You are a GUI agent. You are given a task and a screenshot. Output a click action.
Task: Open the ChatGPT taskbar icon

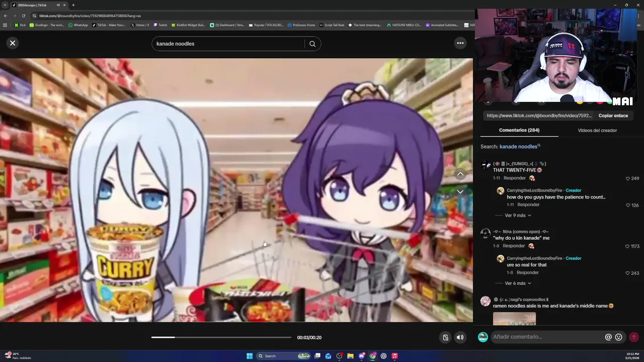tap(384, 356)
